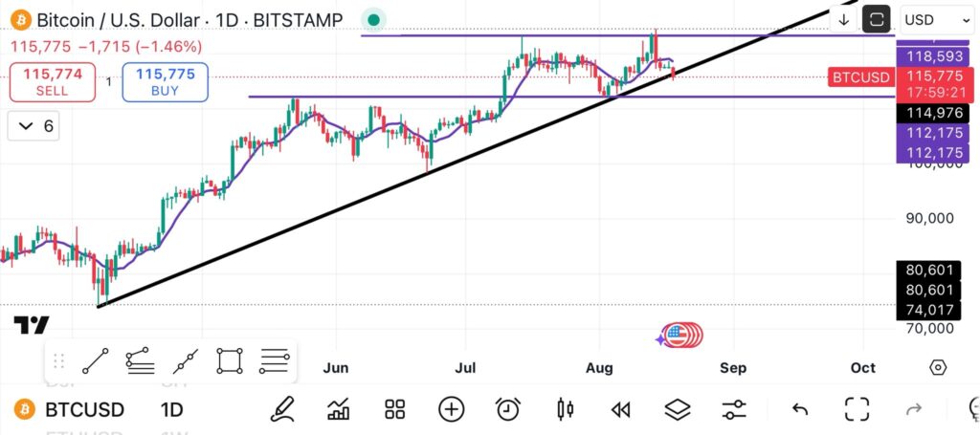Toggle the green market status dot
This screenshot has height=435, width=980.
pos(374,20)
